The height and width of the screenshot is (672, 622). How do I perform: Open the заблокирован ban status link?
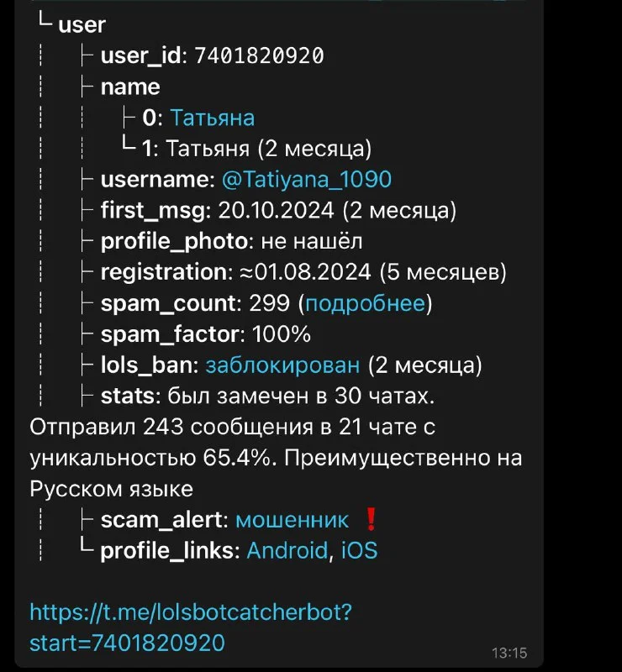click(x=282, y=365)
